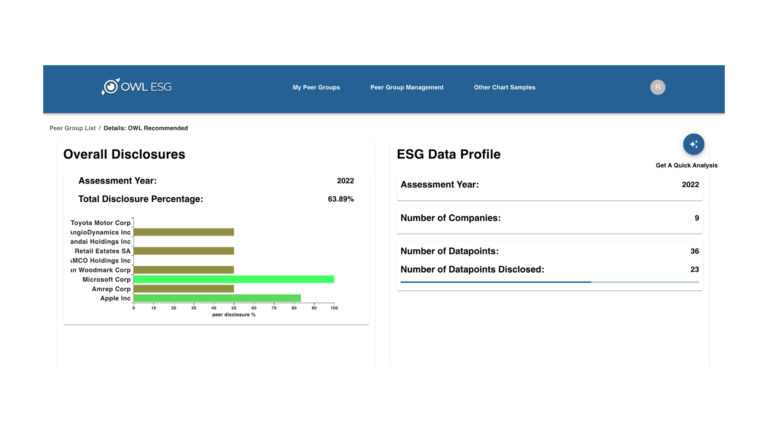Click the sparkle quick analysis button

pos(693,144)
